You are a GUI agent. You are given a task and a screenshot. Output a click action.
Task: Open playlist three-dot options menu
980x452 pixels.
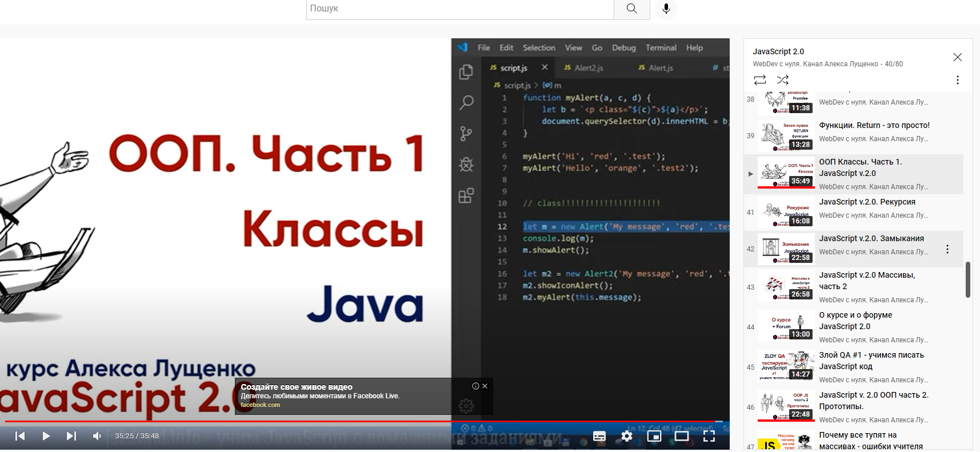coord(958,80)
